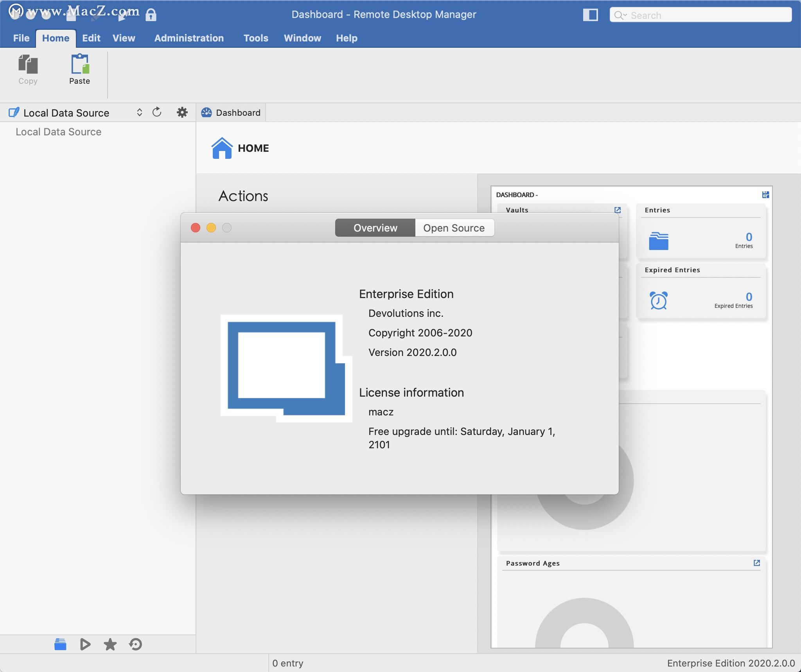Click the Copy icon in ribbon
The image size is (801, 672).
[x=28, y=64]
